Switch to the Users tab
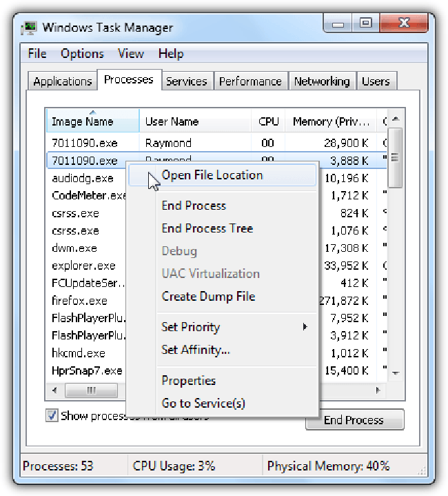Viewport: 448px width, 496px height. [376, 81]
